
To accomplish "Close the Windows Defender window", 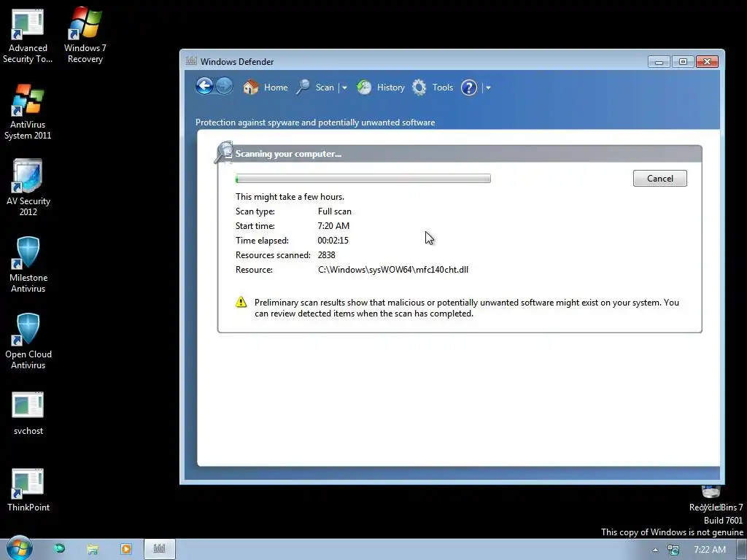I will 707,62.
